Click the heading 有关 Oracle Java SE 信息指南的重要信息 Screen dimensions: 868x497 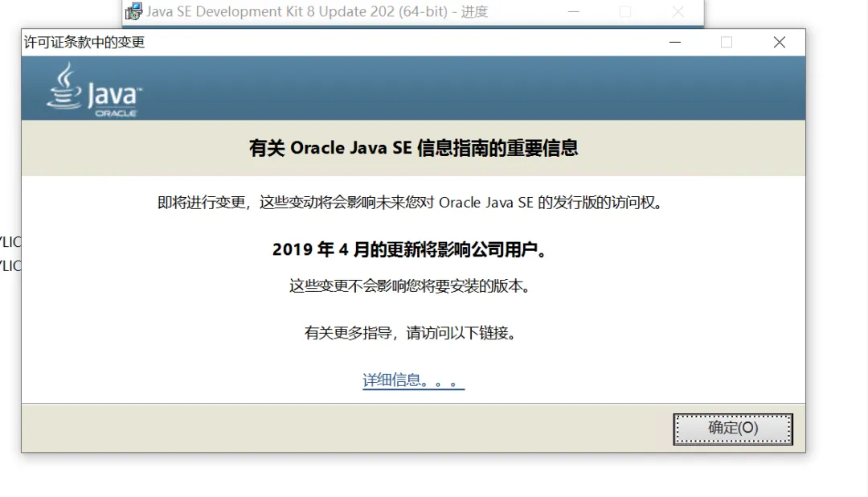point(413,148)
